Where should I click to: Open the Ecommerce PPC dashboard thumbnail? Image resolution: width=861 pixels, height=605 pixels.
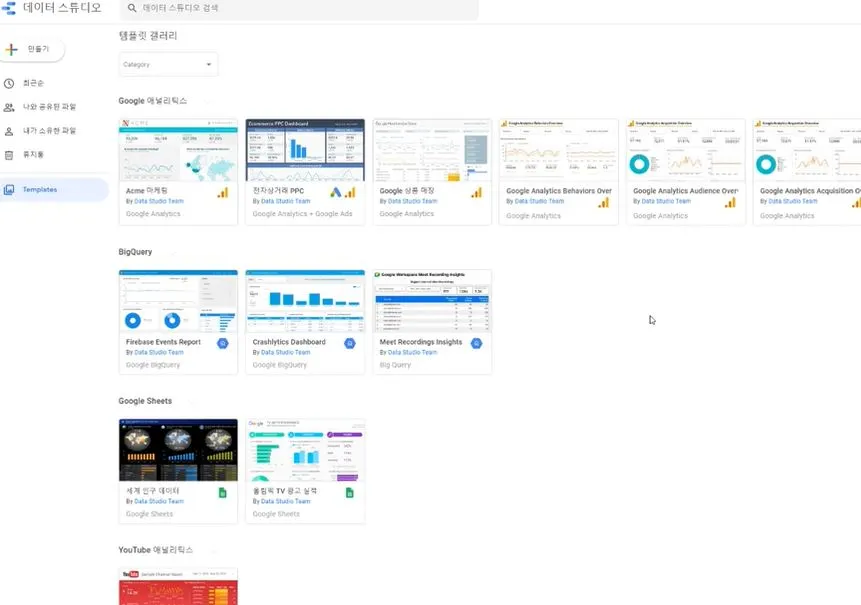pyautogui.click(x=305, y=150)
